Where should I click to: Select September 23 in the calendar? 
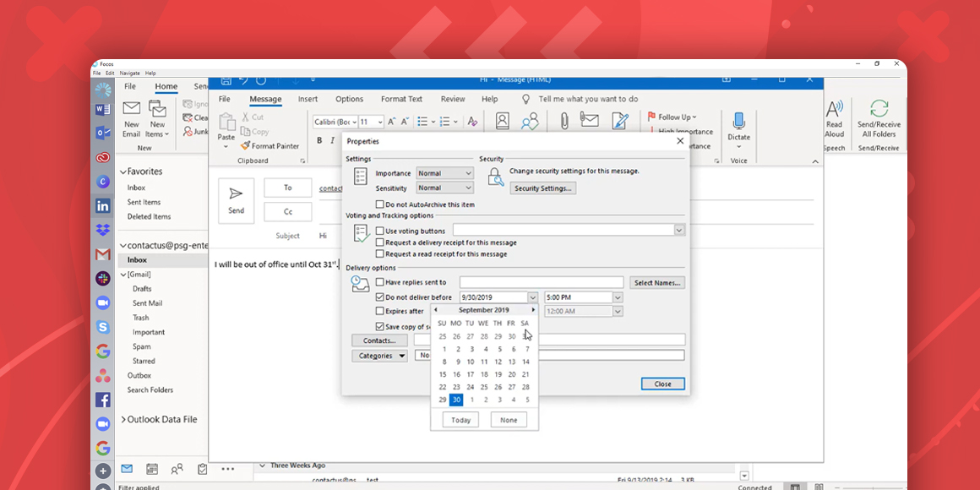456,387
